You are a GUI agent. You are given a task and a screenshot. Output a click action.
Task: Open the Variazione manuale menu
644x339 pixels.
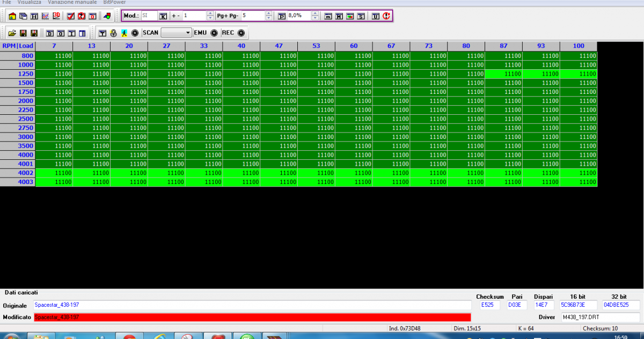click(72, 2)
